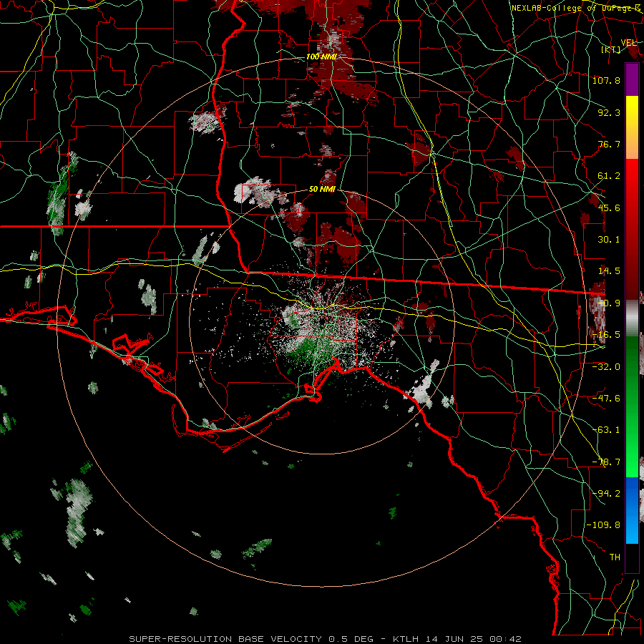Click the 45.6 velocity scale value

[x=609, y=208]
